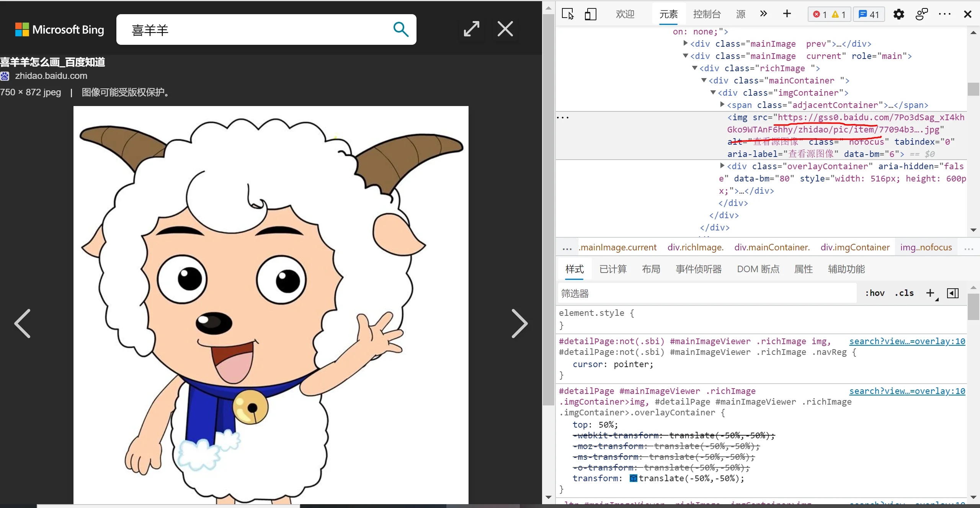
Task: Collapse the imgContainer div node
Action: (713, 93)
